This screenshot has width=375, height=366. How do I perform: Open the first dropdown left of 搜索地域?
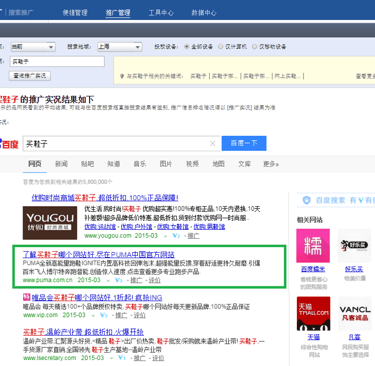[x=32, y=47]
